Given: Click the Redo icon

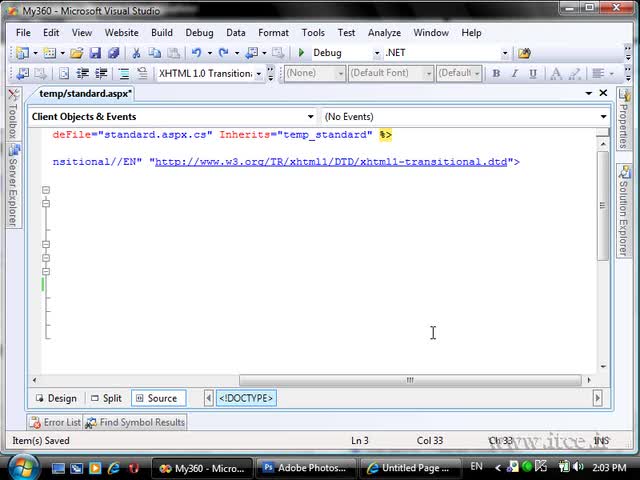Looking at the screenshot, I should click(224, 53).
